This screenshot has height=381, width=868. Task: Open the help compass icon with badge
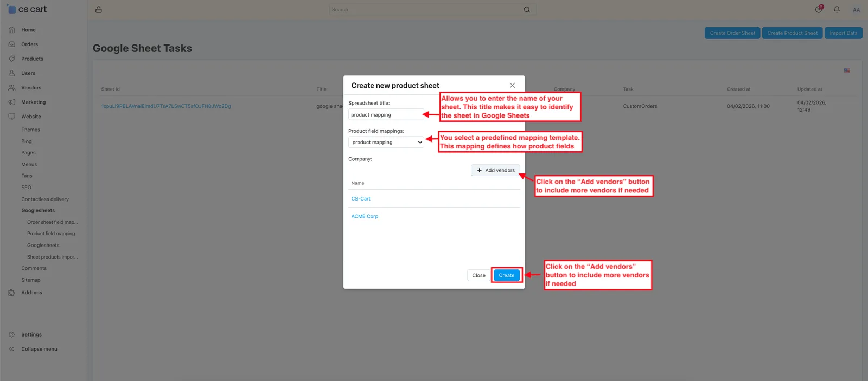[819, 9]
